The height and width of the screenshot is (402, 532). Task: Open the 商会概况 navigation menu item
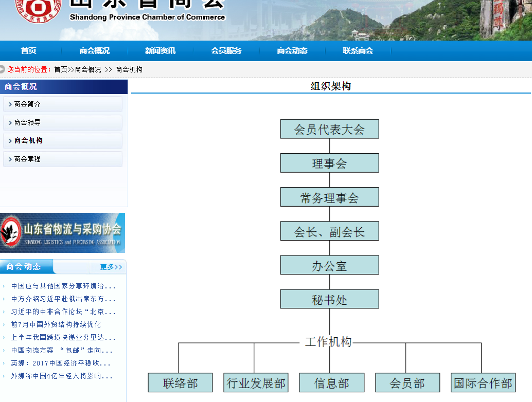coord(94,51)
